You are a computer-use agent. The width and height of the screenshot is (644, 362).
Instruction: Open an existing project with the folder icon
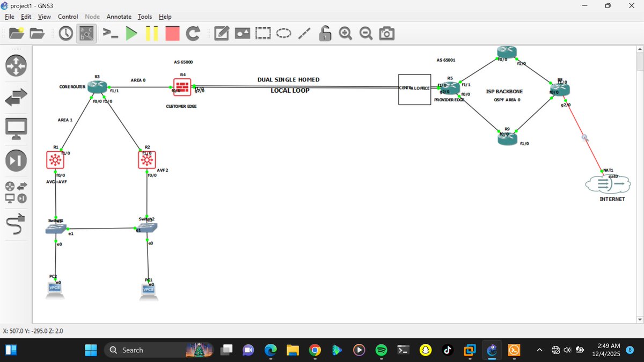pos(37,34)
